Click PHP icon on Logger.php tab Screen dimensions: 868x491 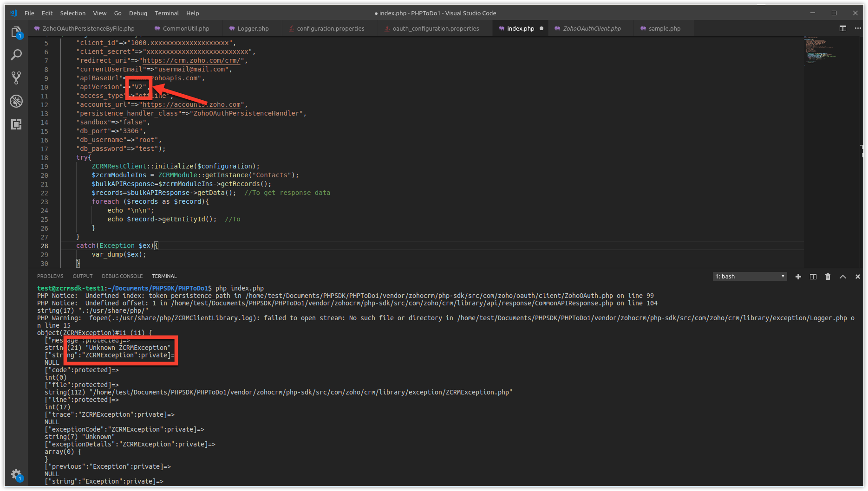coord(232,28)
